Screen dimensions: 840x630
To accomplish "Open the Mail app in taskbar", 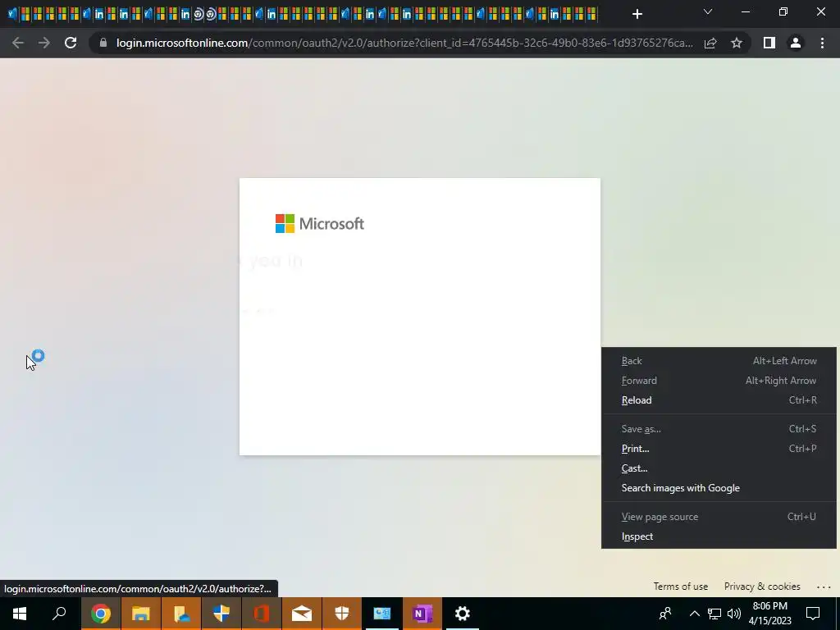I will coord(302,614).
